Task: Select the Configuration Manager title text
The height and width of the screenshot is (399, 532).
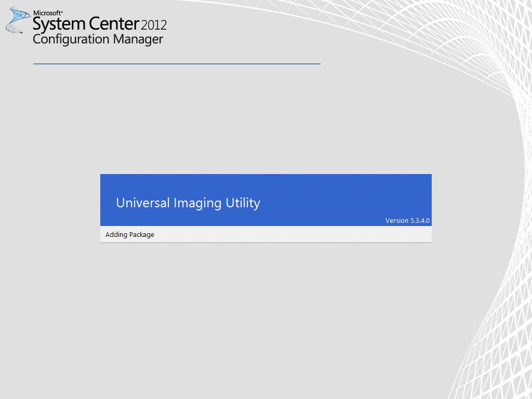Action: point(98,39)
